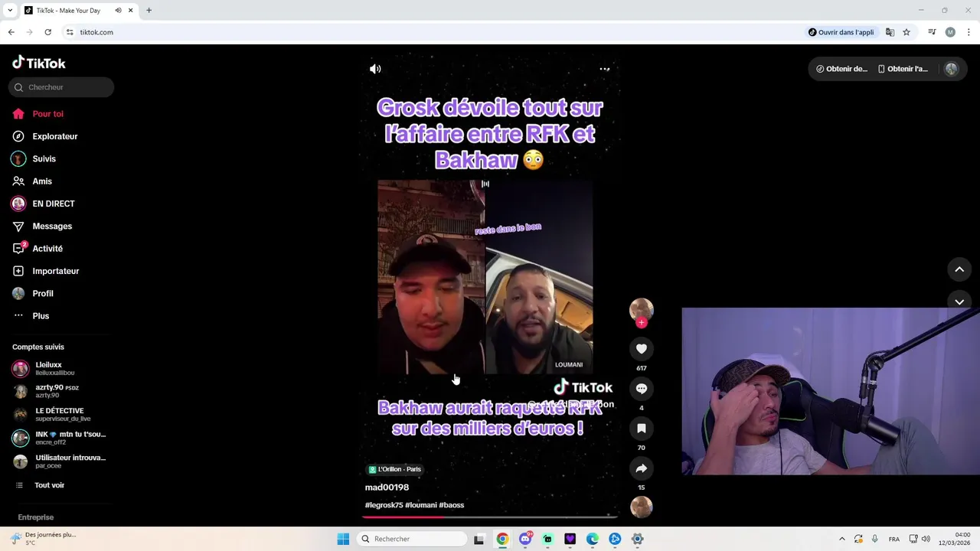
Task: Open the weather widget in taskbar
Action: tap(44, 539)
